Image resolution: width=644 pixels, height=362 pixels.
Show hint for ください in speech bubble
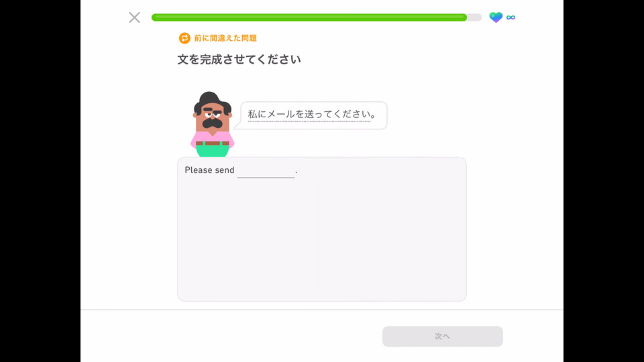coord(352,114)
